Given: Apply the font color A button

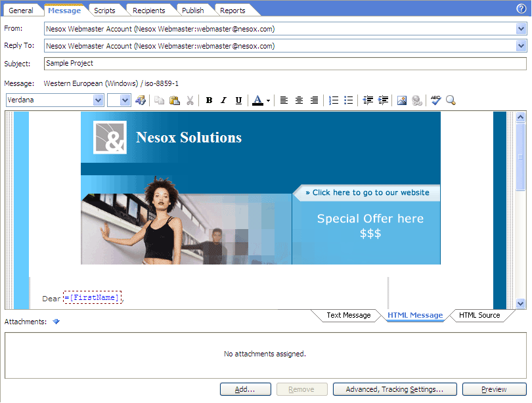Looking at the screenshot, I should [258, 100].
